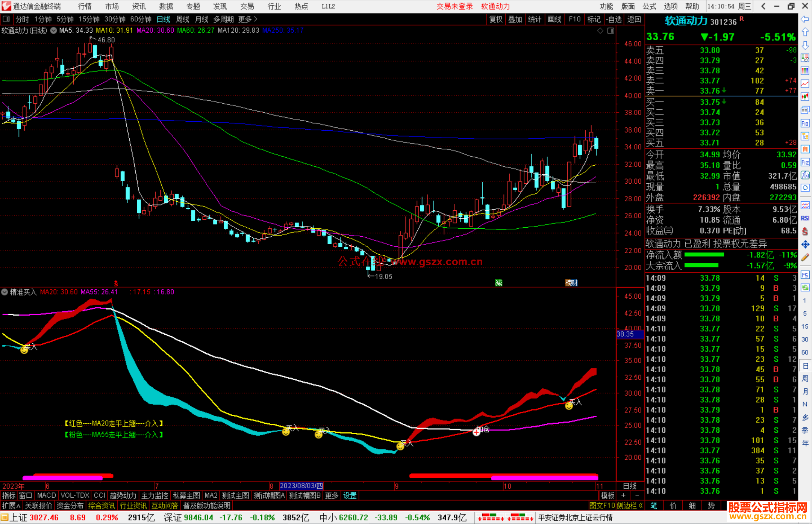Open the 行情 menu
The image size is (812, 524).
[x=85, y=6]
